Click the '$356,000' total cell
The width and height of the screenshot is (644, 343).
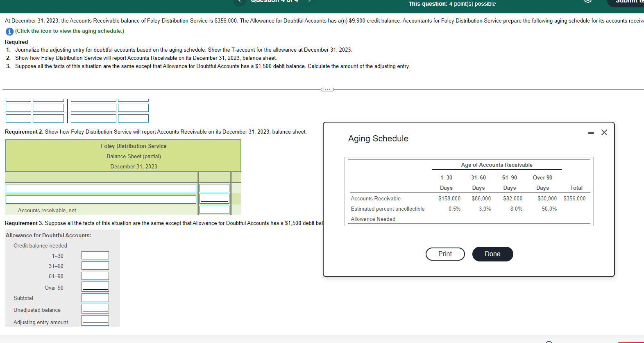click(574, 198)
